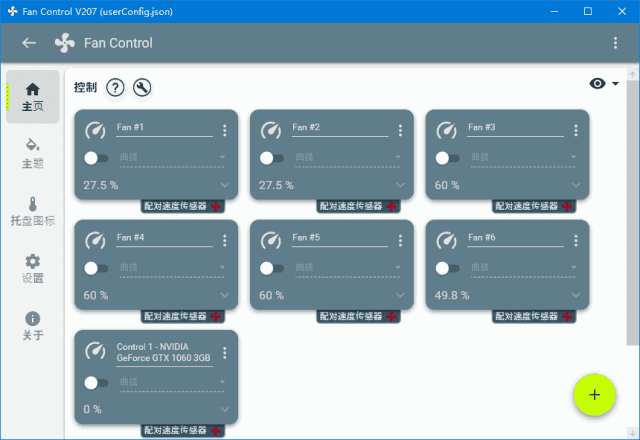Click the back arrow in header
This screenshot has height=440, width=640.
click(x=29, y=43)
